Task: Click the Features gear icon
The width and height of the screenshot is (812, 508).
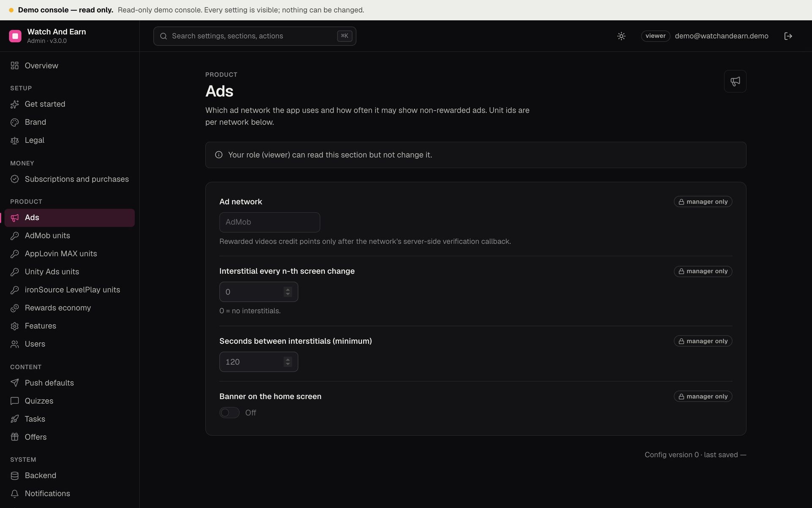Action: click(15, 326)
